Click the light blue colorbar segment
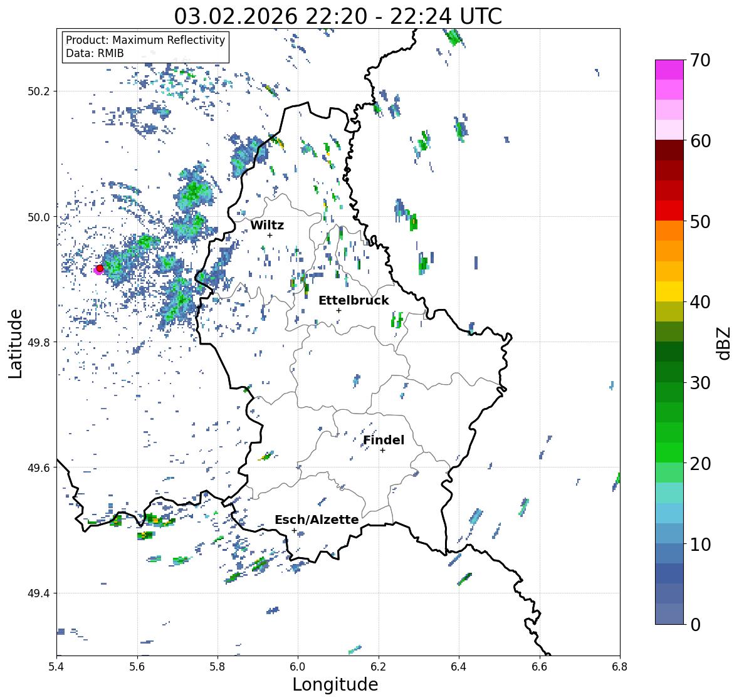 [x=669, y=513]
